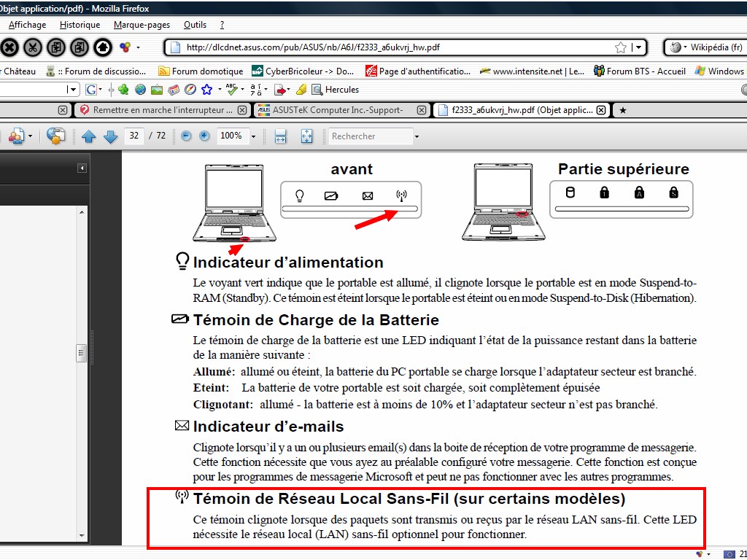Click the bookmark star in the address bar

pos(621,47)
